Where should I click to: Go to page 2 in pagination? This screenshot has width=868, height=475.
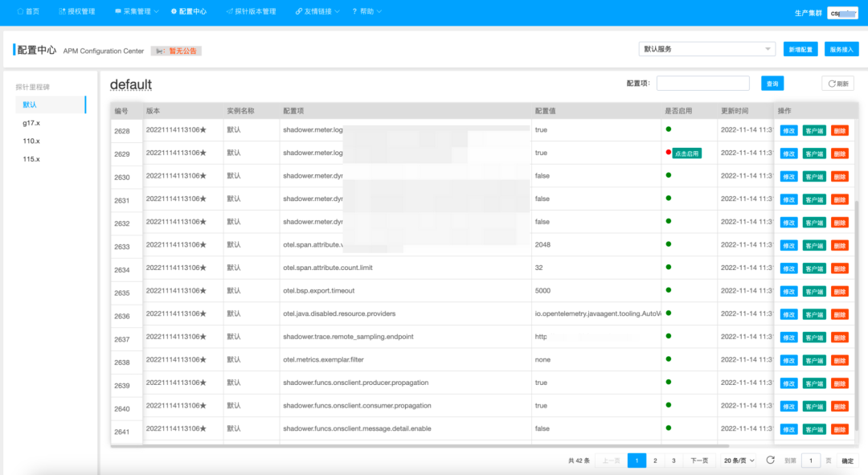[655, 461]
